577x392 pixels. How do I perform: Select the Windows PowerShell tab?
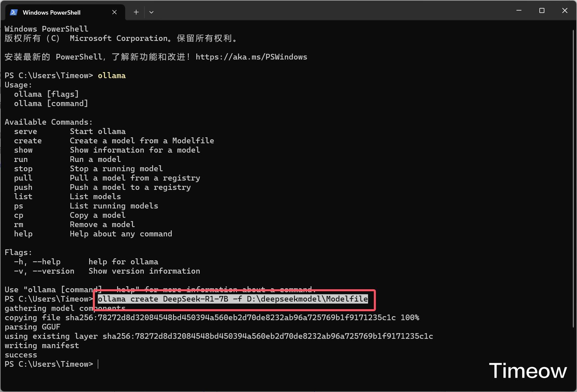tap(65, 12)
